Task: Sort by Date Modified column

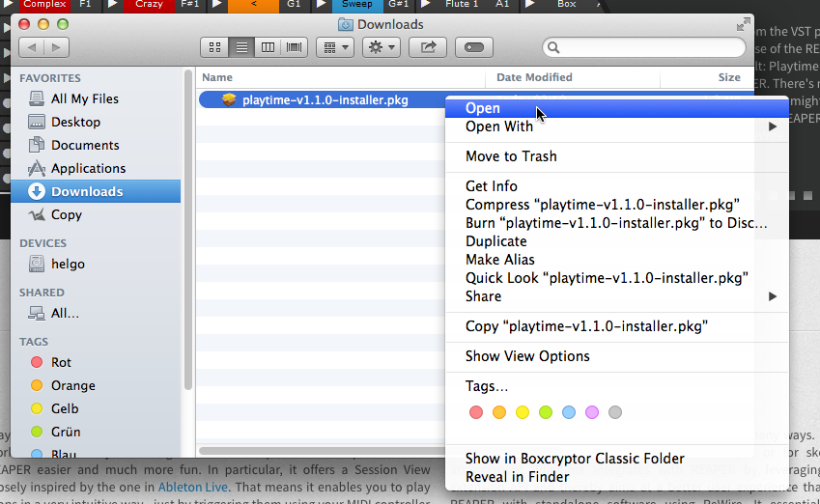Action: 573,77
